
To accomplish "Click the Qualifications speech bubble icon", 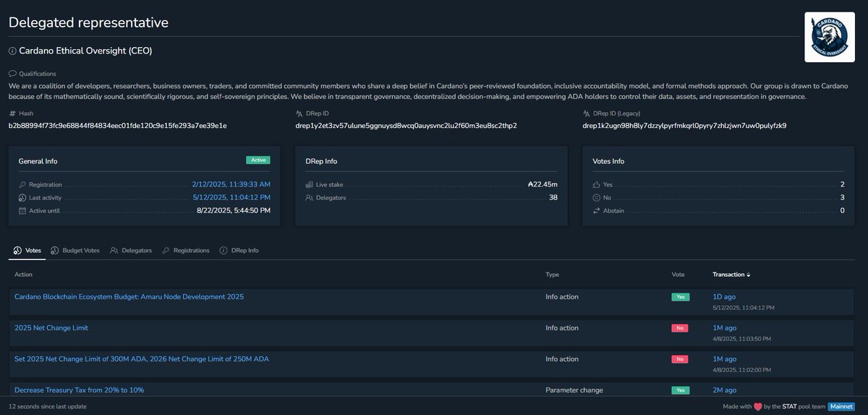I will (12, 74).
